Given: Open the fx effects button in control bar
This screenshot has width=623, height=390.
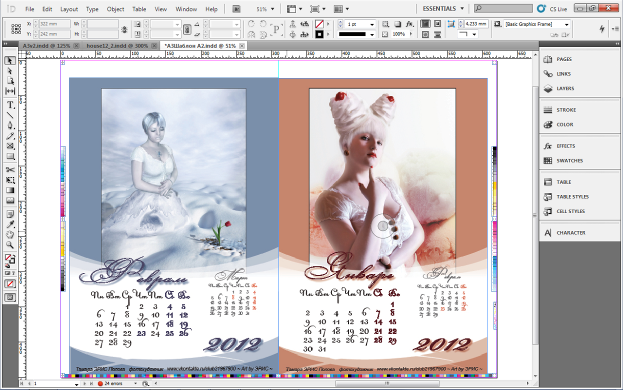Looking at the screenshot, I should [409, 24].
